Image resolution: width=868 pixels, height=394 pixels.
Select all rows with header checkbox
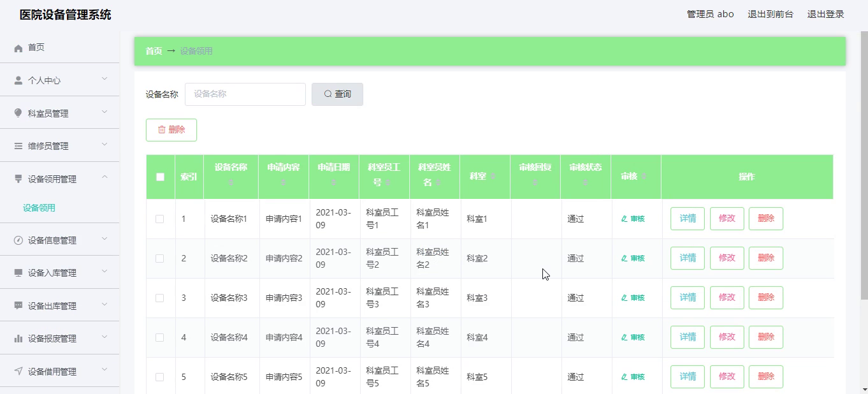160,177
